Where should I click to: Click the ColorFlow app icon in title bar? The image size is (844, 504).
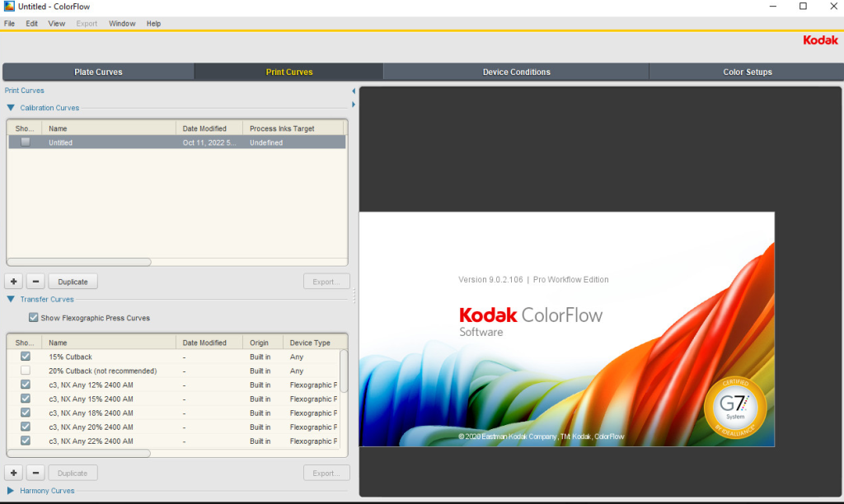coord(8,7)
